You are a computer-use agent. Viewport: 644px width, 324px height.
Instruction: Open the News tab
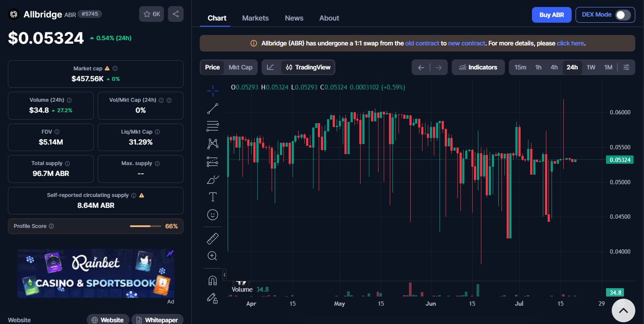294,18
